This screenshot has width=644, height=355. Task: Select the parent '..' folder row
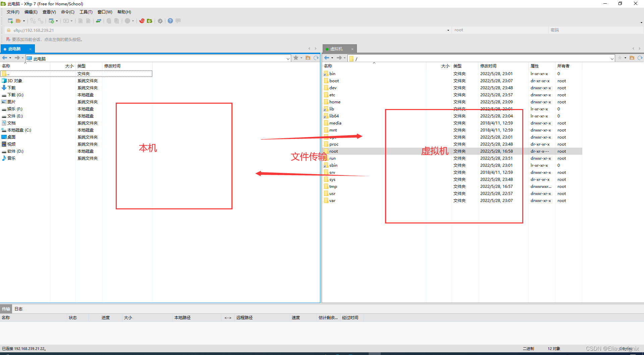pos(76,74)
